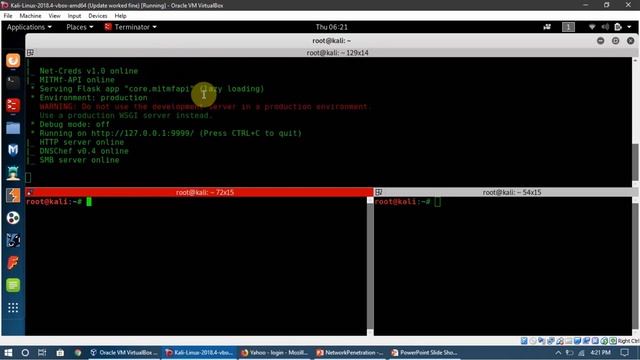This screenshot has height=360, width=640.
Task: Launch Armitage from the dock
Action: (x=13, y=173)
